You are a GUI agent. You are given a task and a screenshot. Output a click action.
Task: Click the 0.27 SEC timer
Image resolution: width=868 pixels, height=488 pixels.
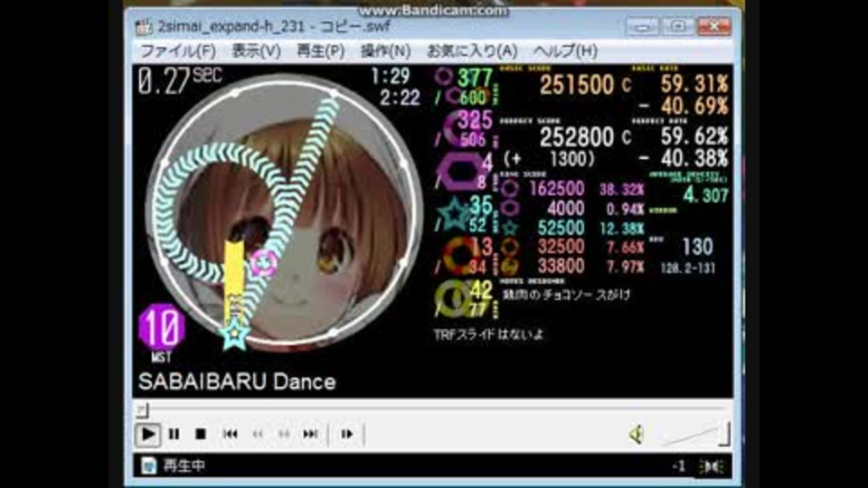[x=180, y=80]
